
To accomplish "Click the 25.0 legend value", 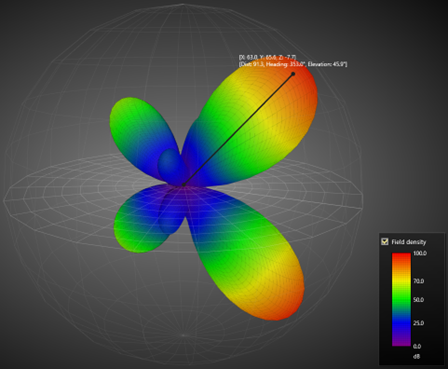I will 419,323.
